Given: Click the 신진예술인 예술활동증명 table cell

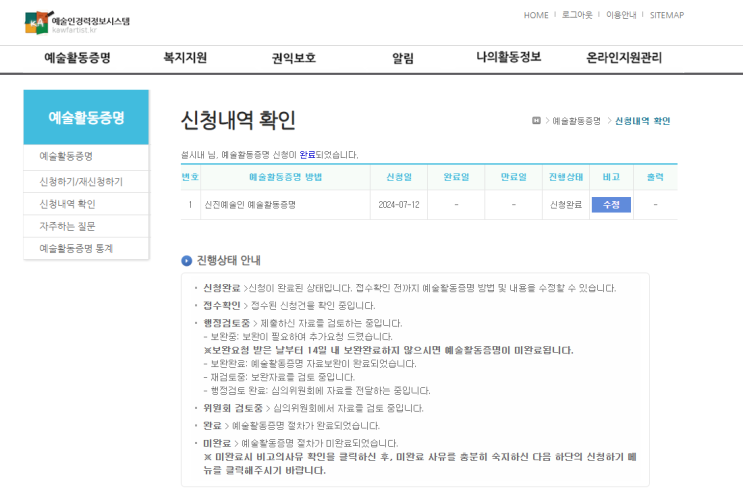Looking at the screenshot, I should [x=285, y=205].
